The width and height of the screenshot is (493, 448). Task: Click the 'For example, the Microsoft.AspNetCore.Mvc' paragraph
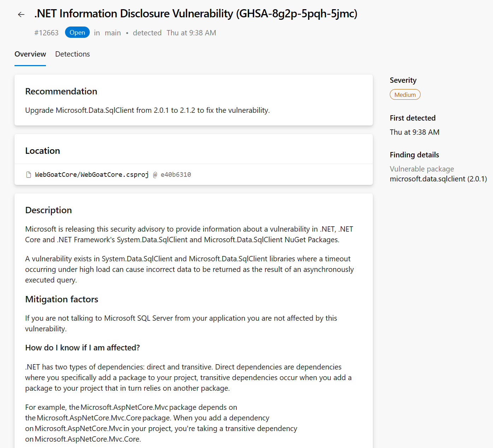point(161,423)
